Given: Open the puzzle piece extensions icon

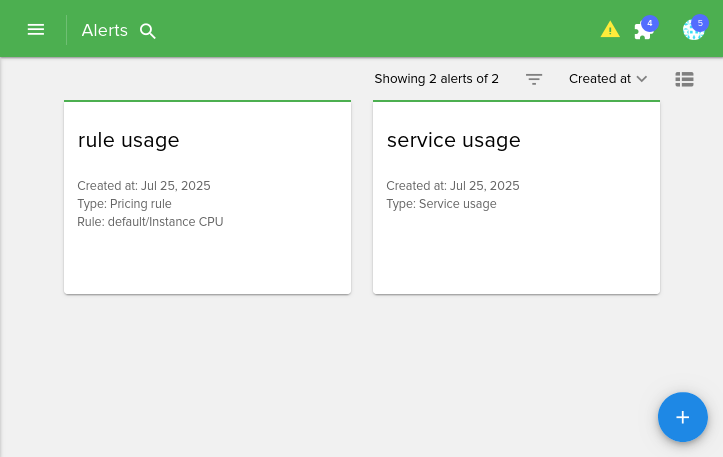Looking at the screenshot, I should (x=642, y=31).
